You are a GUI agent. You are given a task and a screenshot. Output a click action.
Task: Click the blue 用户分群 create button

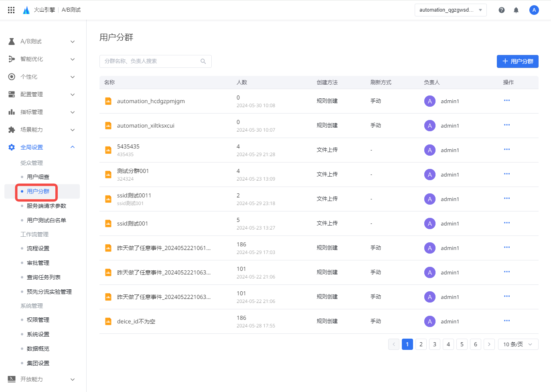(518, 61)
